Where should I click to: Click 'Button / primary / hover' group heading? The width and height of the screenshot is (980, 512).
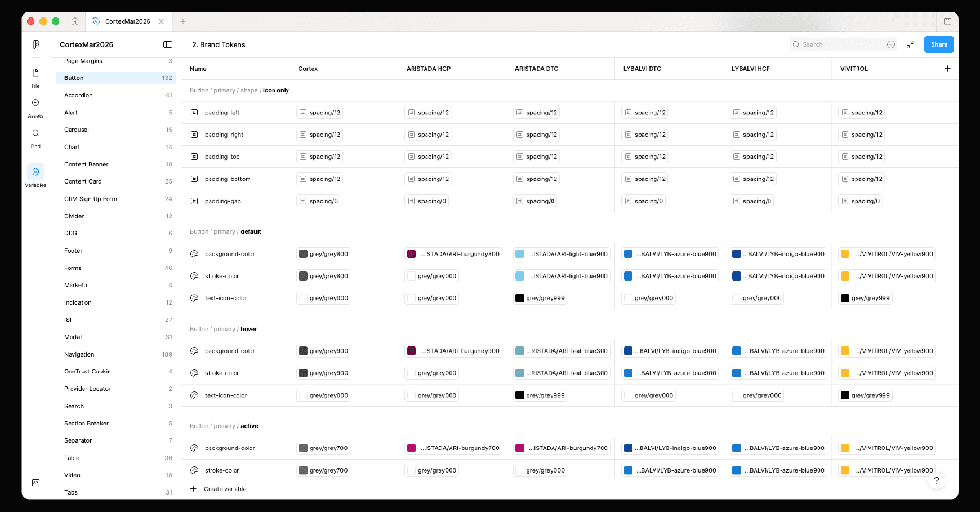(224, 329)
